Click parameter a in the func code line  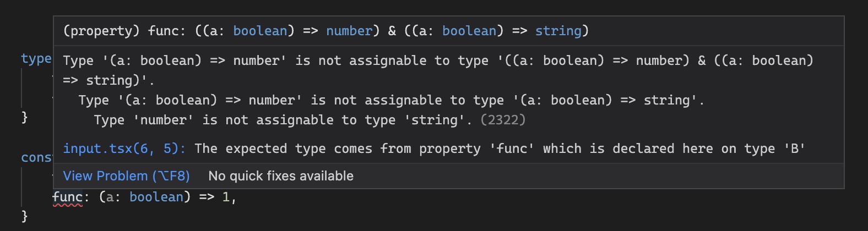110,197
